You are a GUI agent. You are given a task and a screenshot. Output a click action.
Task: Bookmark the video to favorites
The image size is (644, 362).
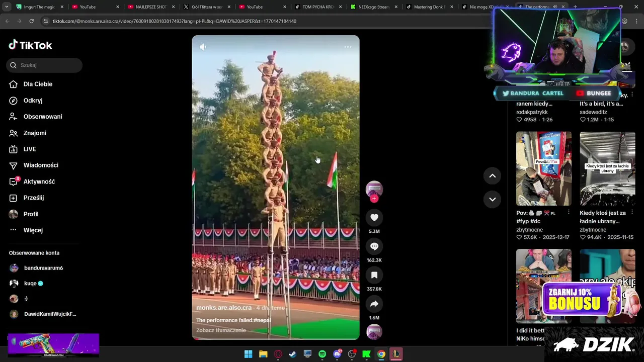coord(374,275)
